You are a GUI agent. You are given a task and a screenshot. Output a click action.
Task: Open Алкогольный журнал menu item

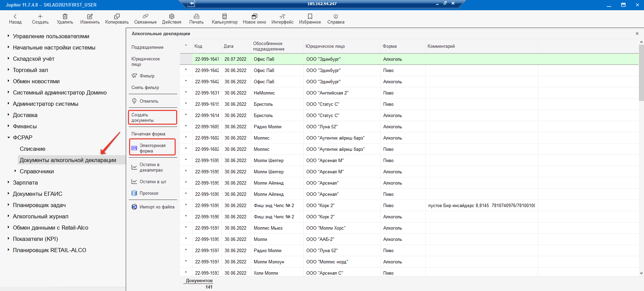(41, 216)
